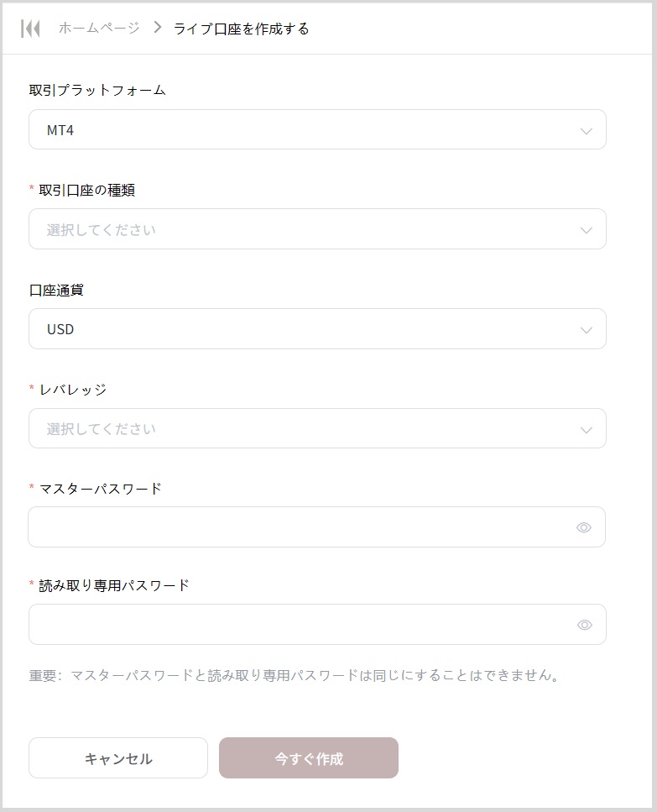This screenshot has width=657, height=812.
Task: Focus the マスターパスワード input field
Action: pyautogui.click(x=294, y=527)
